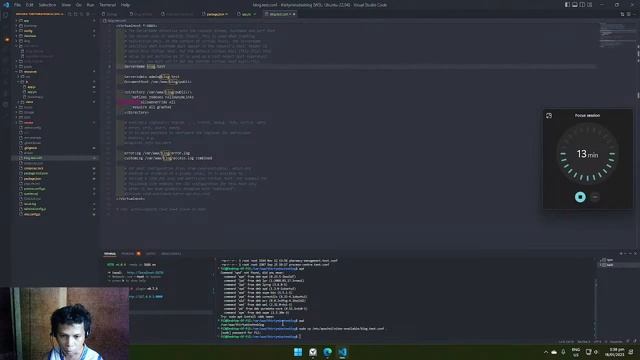Refresh the Explorer file tree
The height and width of the screenshot is (360, 640).
[x=82, y=14]
